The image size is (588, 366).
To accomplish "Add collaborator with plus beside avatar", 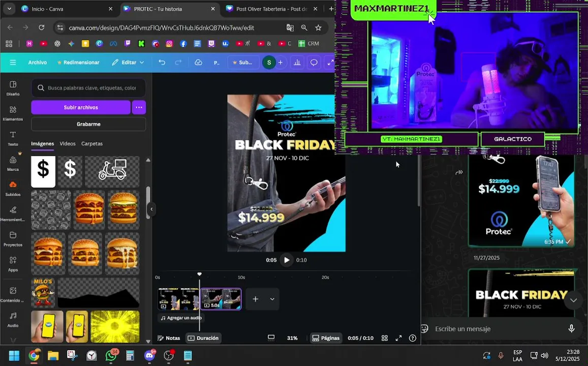I will (280, 62).
